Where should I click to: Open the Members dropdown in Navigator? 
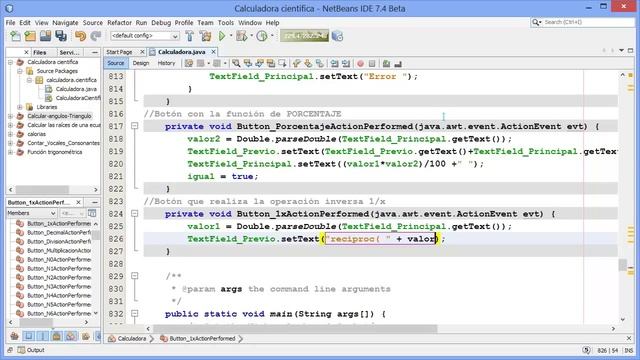point(31,213)
